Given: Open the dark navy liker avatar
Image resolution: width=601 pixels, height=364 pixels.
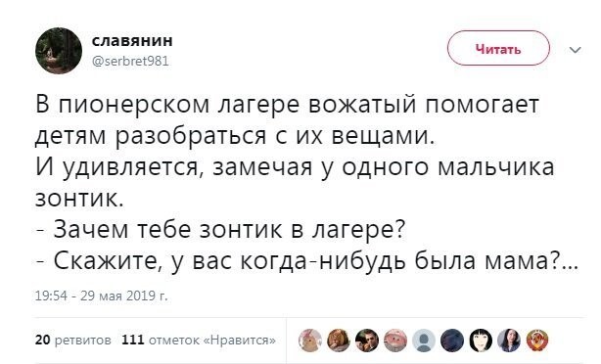Looking at the screenshot, I should tap(452, 341).
